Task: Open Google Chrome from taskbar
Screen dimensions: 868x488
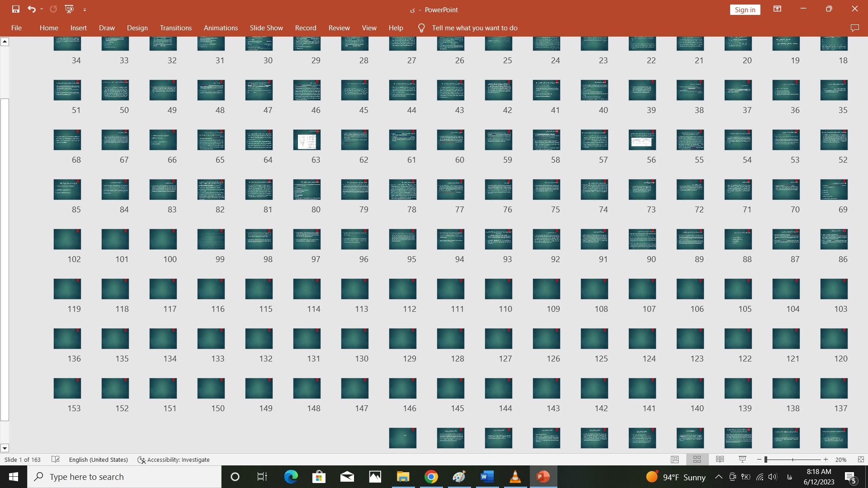Action: click(x=431, y=477)
